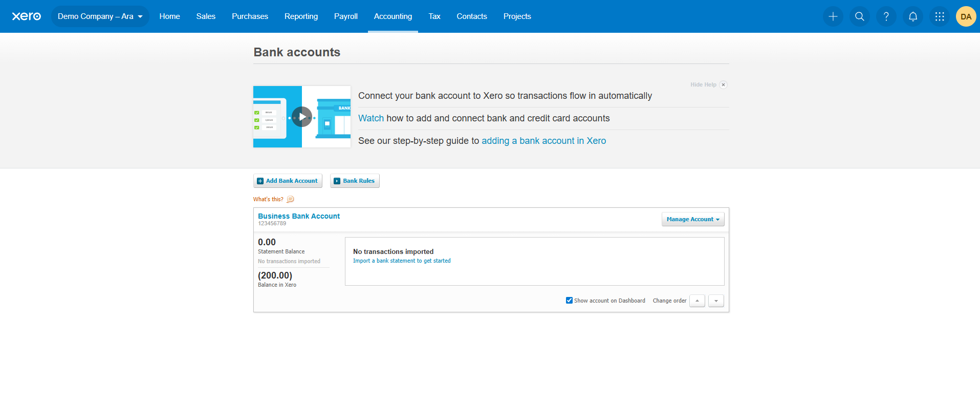Close the help panel with the X icon
The width and height of the screenshot is (980, 405).
click(x=723, y=85)
